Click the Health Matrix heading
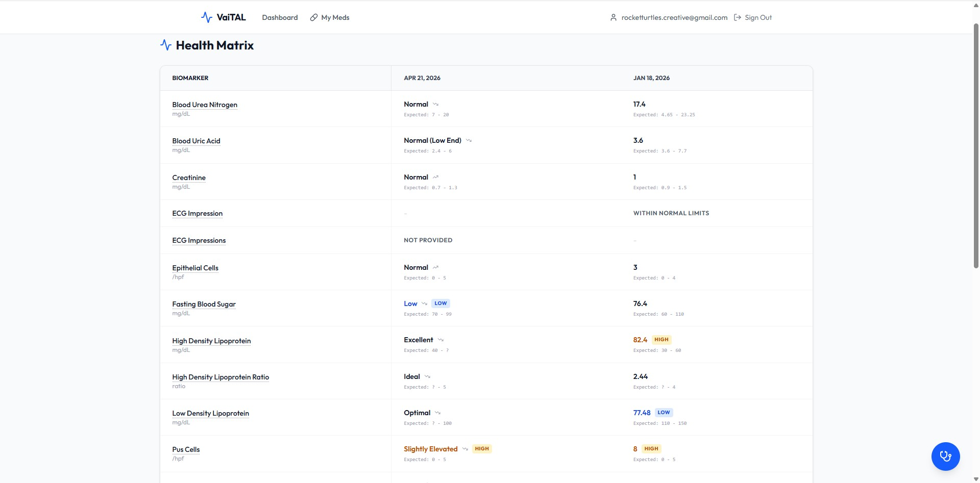 coord(214,45)
